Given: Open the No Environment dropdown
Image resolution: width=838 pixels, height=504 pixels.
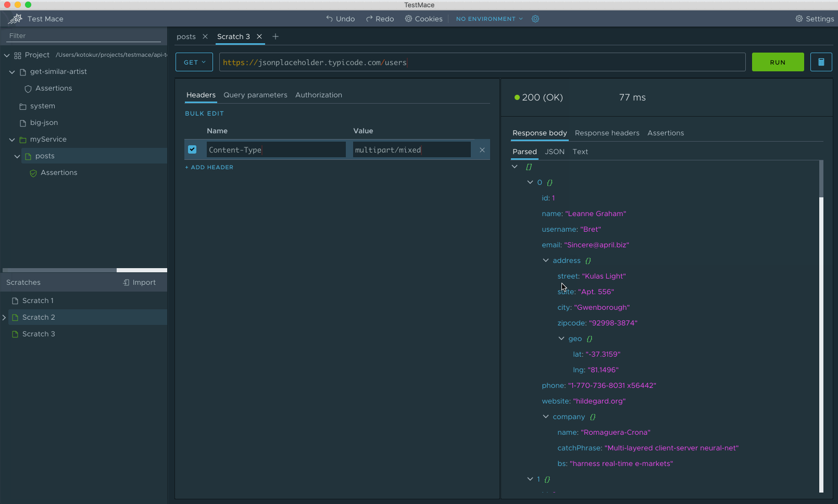Looking at the screenshot, I should pyautogui.click(x=489, y=19).
